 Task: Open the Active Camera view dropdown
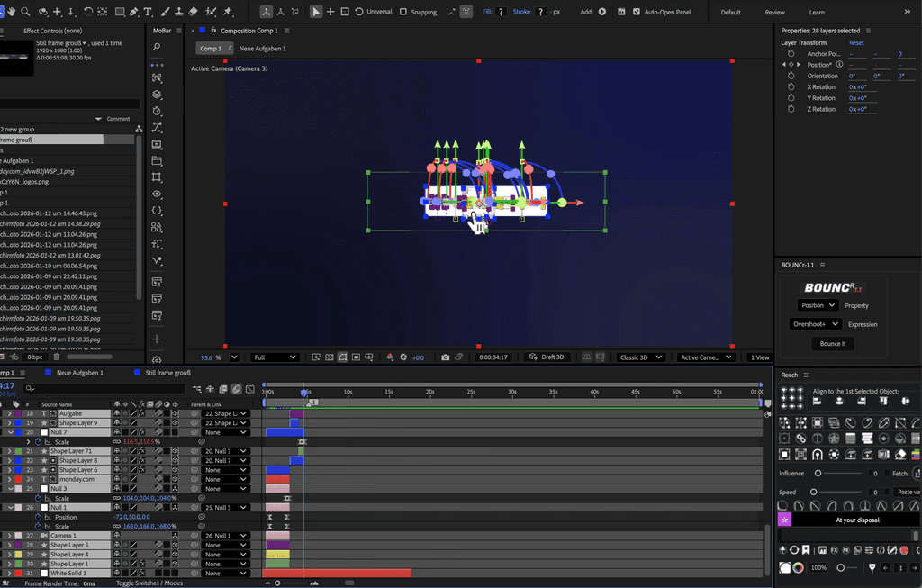coord(706,357)
